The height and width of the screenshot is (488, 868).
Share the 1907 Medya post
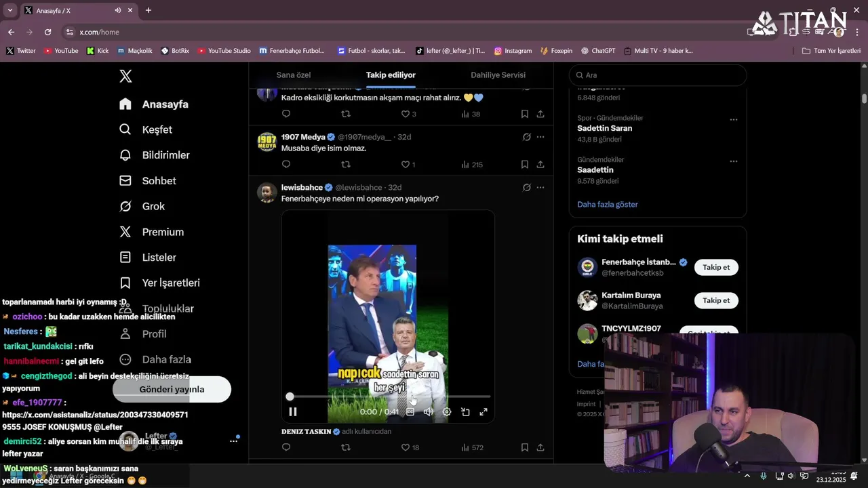point(540,165)
